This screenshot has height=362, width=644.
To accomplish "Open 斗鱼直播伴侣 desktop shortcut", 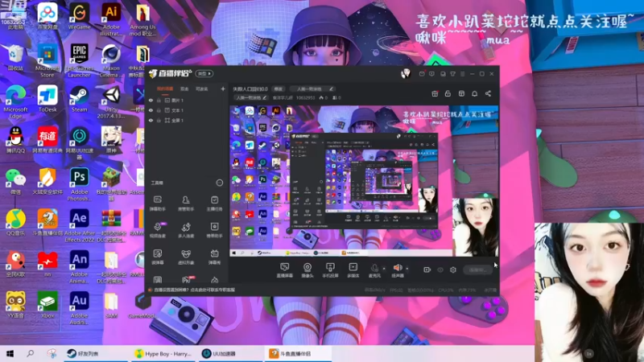I will pos(47,222).
